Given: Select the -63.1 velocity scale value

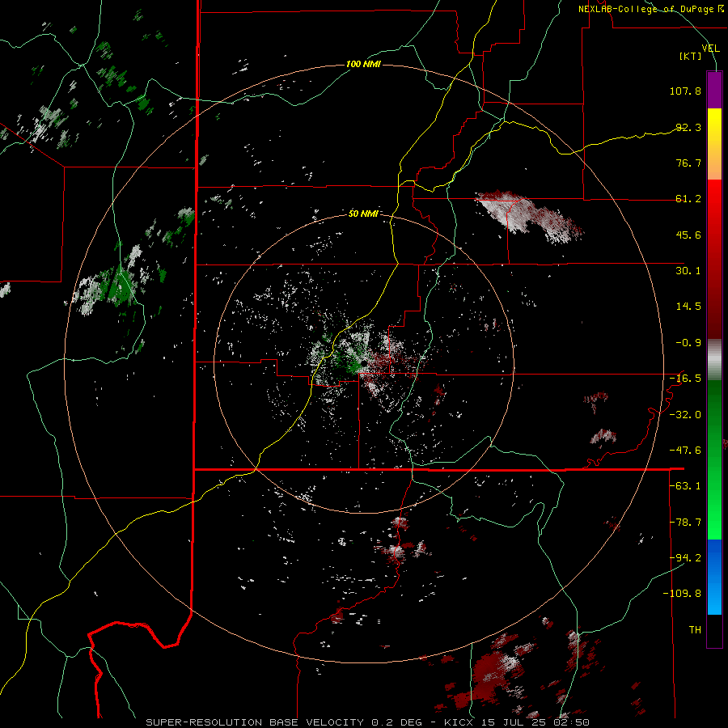Looking at the screenshot, I should click(x=685, y=486).
